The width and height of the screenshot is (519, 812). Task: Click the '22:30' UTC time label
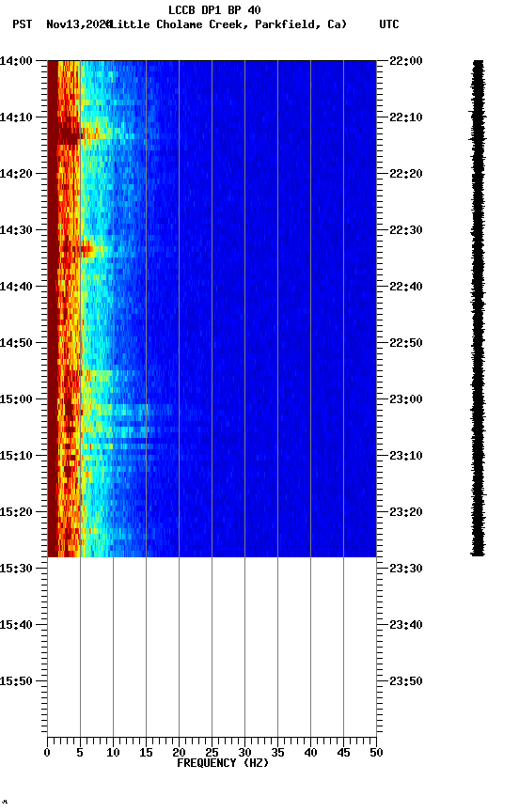pyautogui.click(x=406, y=230)
